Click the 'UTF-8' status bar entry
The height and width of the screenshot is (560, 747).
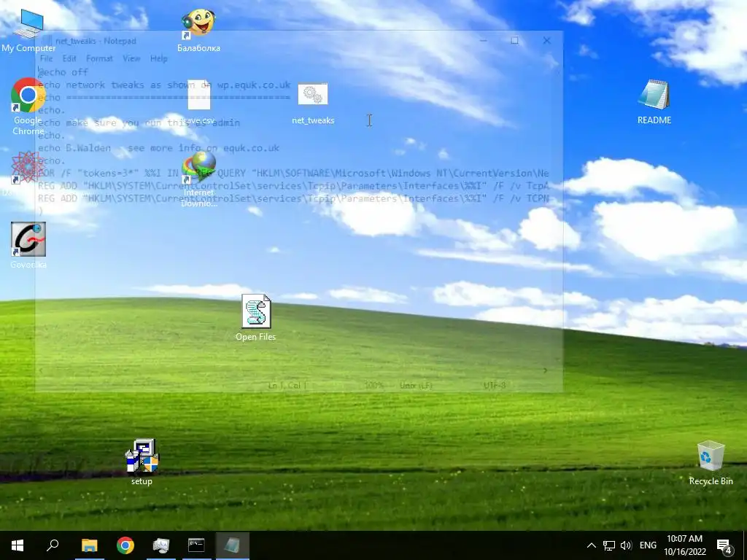click(495, 385)
